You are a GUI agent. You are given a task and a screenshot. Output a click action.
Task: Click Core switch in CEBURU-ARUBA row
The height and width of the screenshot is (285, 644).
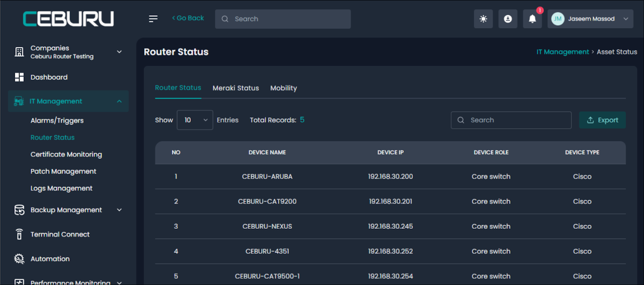[491, 176]
